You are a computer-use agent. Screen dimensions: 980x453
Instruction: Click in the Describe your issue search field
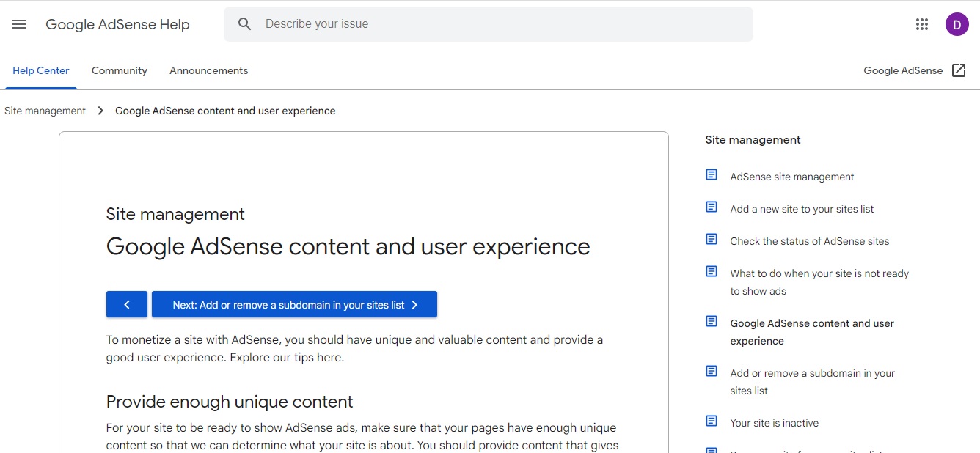(489, 24)
